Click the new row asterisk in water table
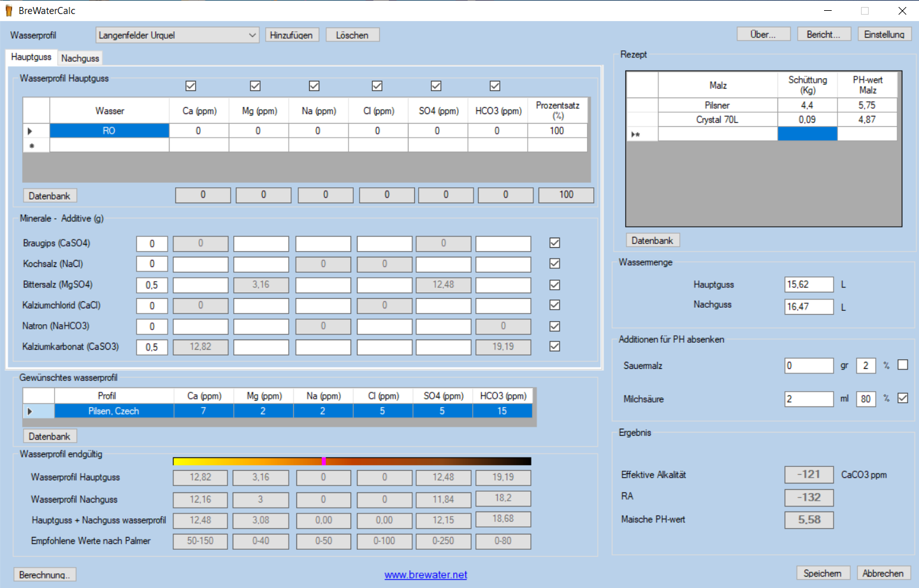 click(31, 146)
